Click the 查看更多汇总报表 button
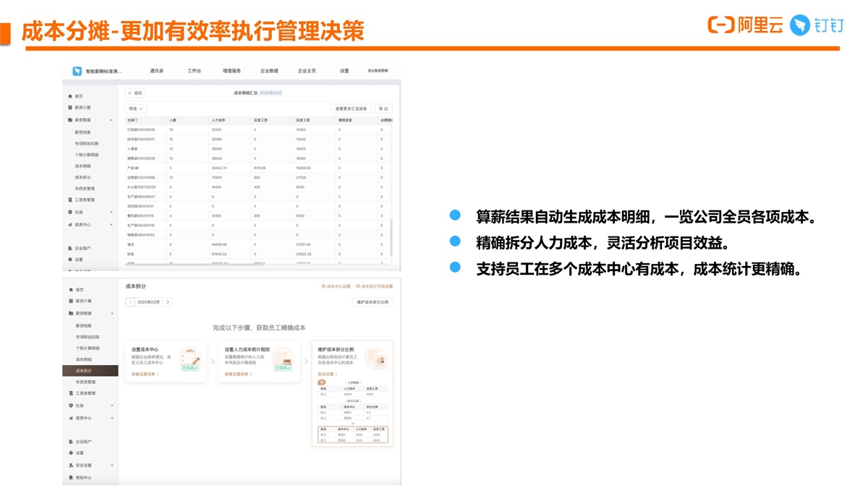The height and width of the screenshot is (488, 868). [x=351, y=108]
